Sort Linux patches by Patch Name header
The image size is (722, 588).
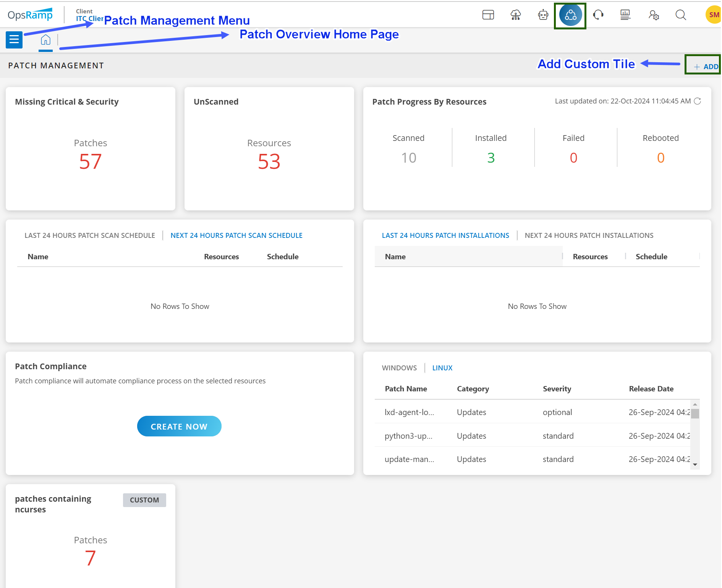406,389
